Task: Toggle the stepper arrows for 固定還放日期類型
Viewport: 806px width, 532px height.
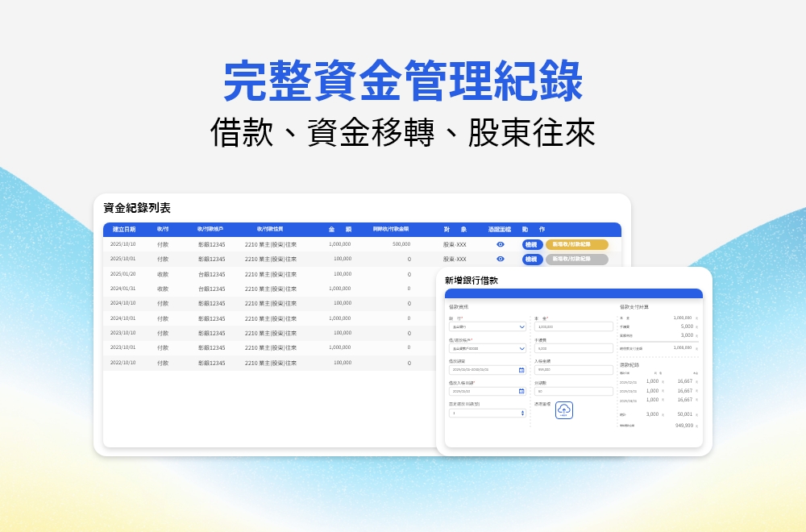Action: pos(522,413)
